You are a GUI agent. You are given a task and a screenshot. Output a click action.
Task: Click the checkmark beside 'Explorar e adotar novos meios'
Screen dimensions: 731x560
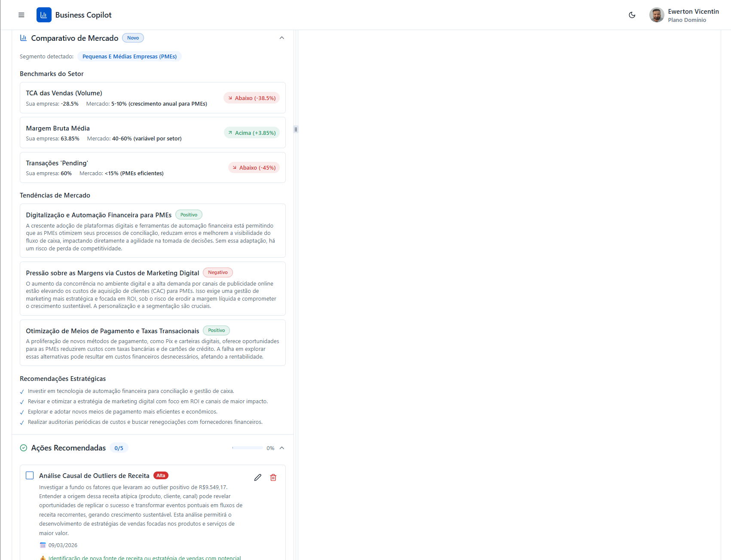pyautogui.click(x=22, y=412)
